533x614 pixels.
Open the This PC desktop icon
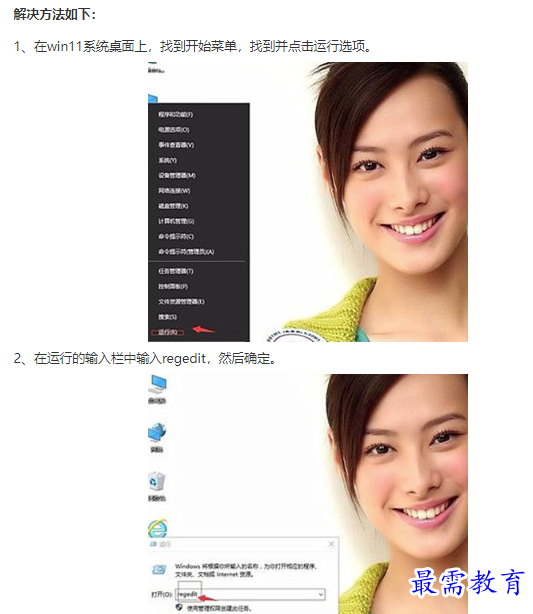(157, 389)
